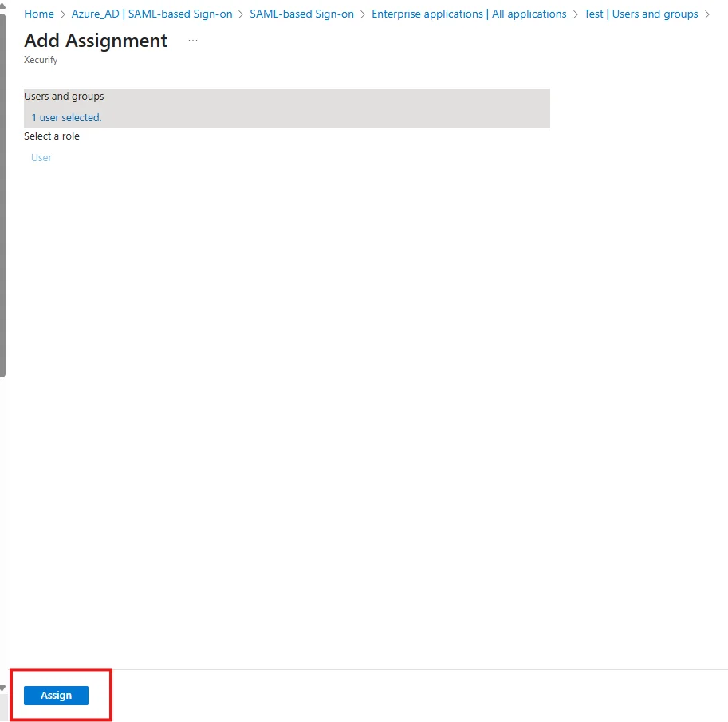Navigate to Azure_AD | SAML-based Sign-on breadcrumb
This screenshot has width=728, height=722.
(x=152, y=14)
